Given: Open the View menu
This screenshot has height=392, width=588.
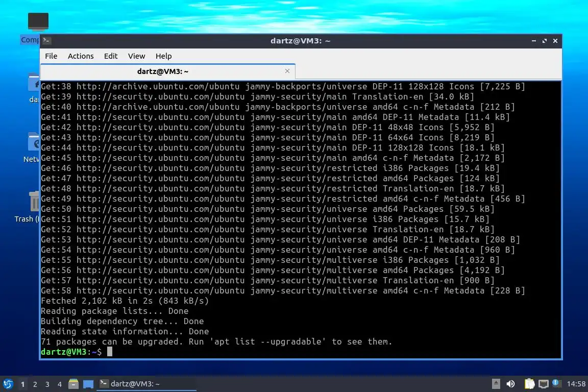Looking at the screenshot, I should (136, 56).
